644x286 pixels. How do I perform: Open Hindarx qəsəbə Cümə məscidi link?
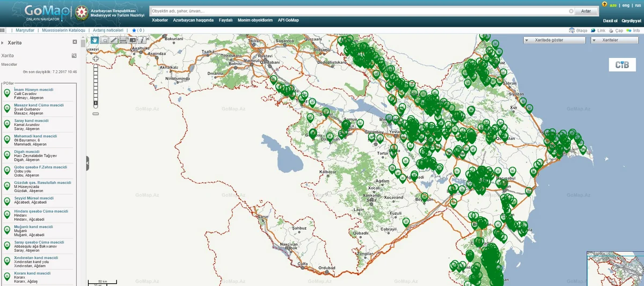(x=41, y=212)
